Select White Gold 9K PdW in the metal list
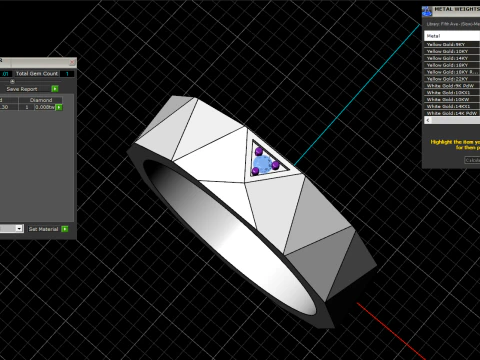This screenshot has width=480, height=360. [x=452, y=86]
